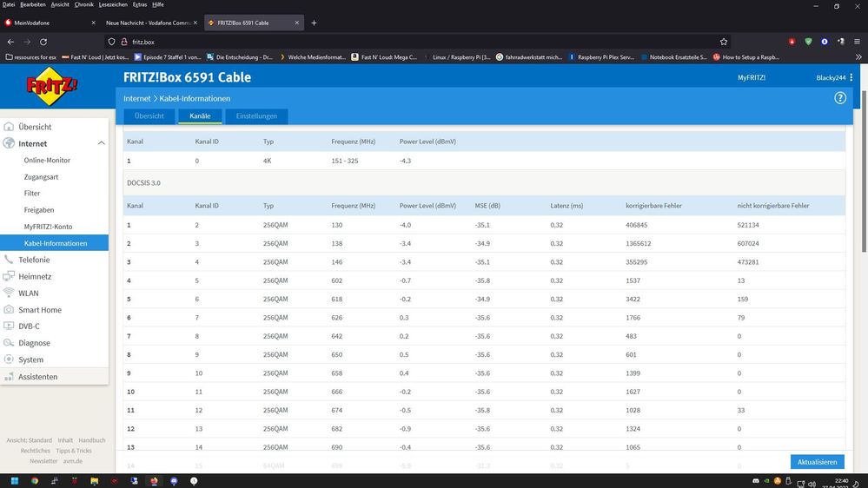Image resolution: width=868 pixels, height=488 pixels.
Task: Open the Lesezeichen browser menu
Action: tap(113, 4)
